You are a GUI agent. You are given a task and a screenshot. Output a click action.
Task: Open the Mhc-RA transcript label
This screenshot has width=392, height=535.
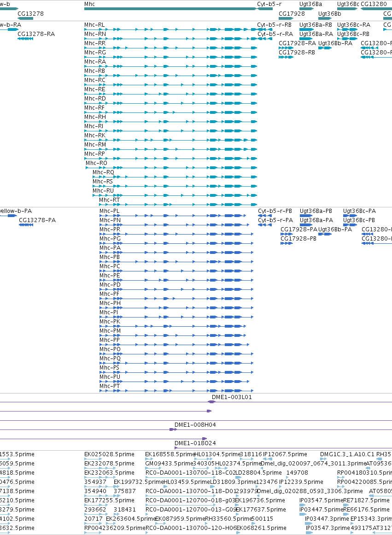pyautogui.click(x=95, y=62)
